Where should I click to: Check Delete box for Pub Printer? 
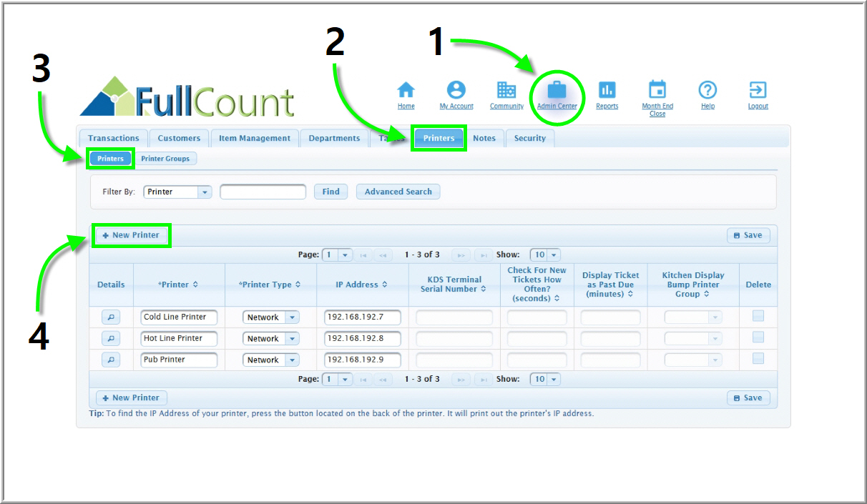(x=758, y=359)
